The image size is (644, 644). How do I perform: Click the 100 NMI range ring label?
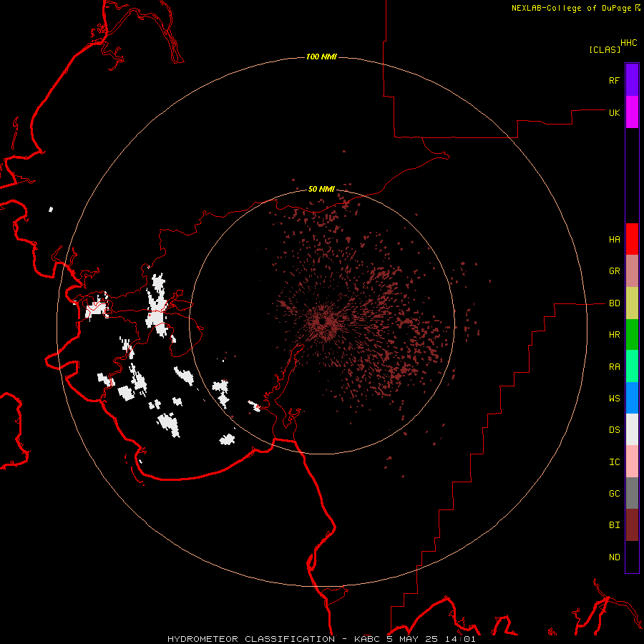[321, 57]
